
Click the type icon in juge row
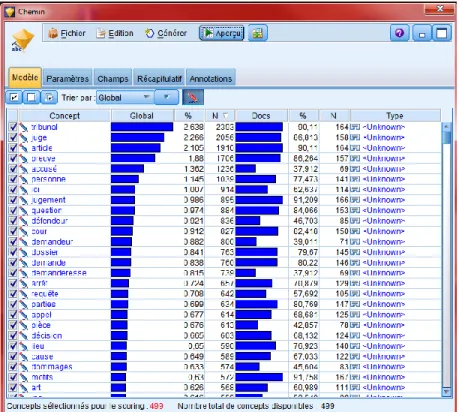pyautogui.click(x=355, y=137)
